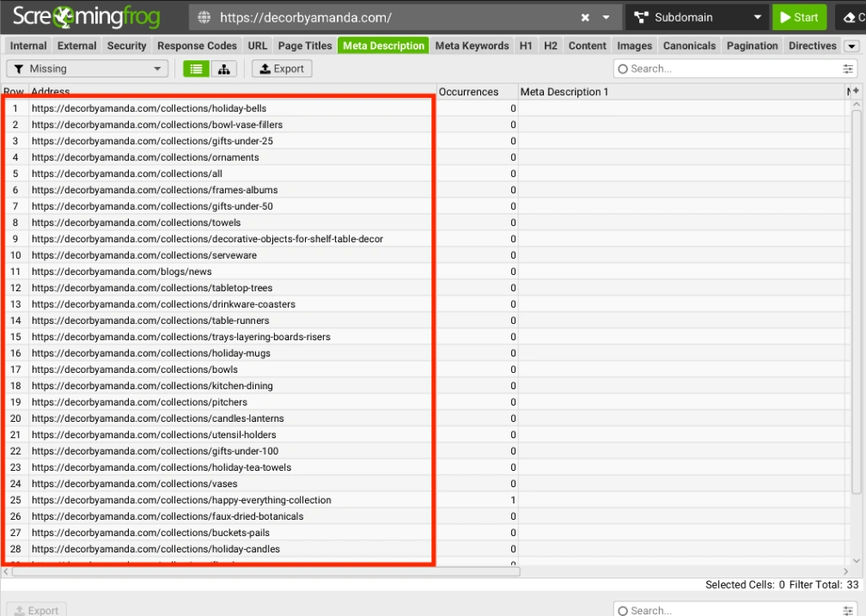The image size is (866, 616).
Task: Open the Missing filter dropdown
Action: 88,69
